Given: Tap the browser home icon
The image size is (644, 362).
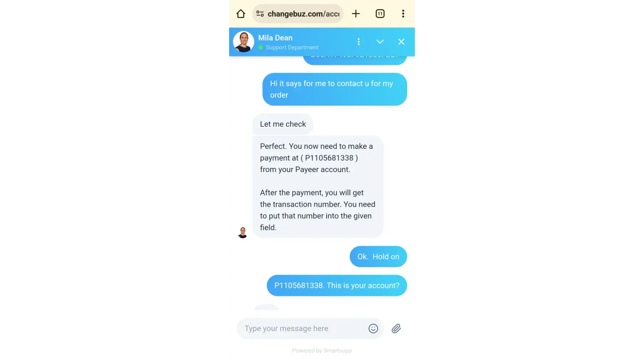Looking at the screenshot, I should coord(241,14).
